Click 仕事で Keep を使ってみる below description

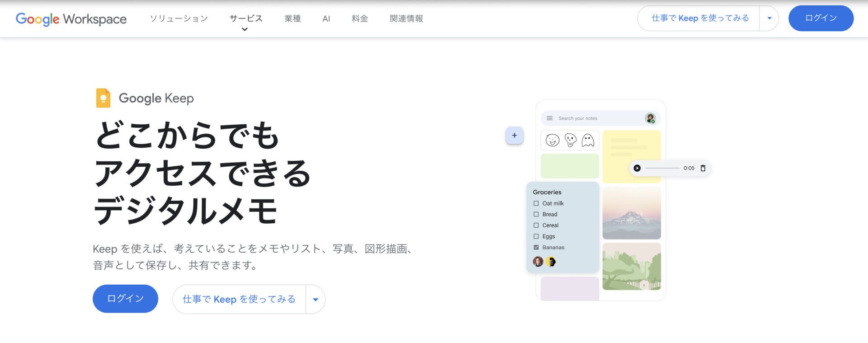(239, 300)
